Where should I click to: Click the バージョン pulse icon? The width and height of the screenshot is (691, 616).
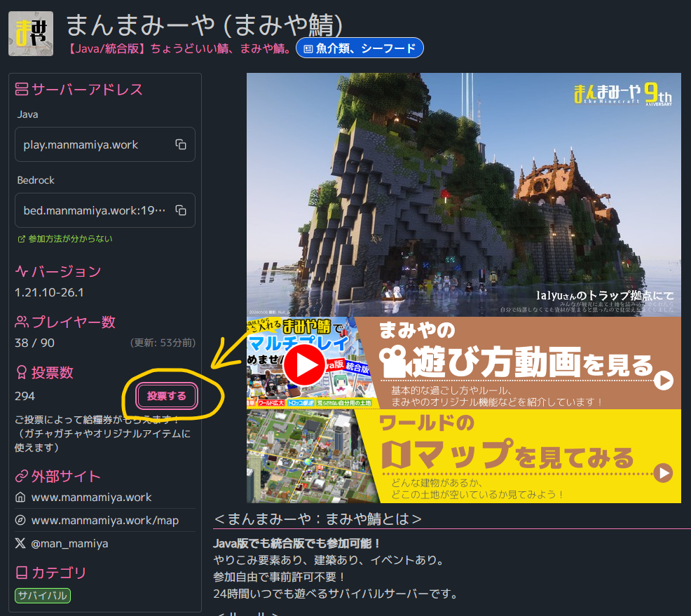point(22,271)
